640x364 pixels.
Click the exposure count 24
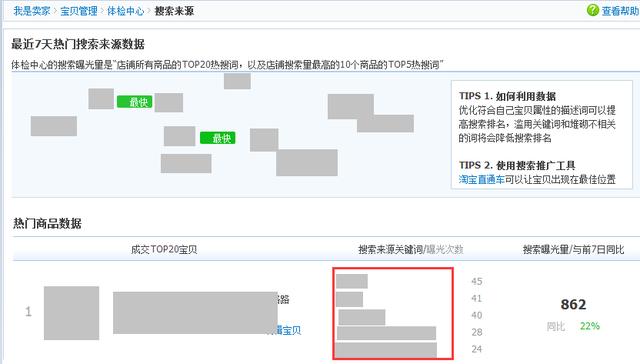(x=477, y=349)
